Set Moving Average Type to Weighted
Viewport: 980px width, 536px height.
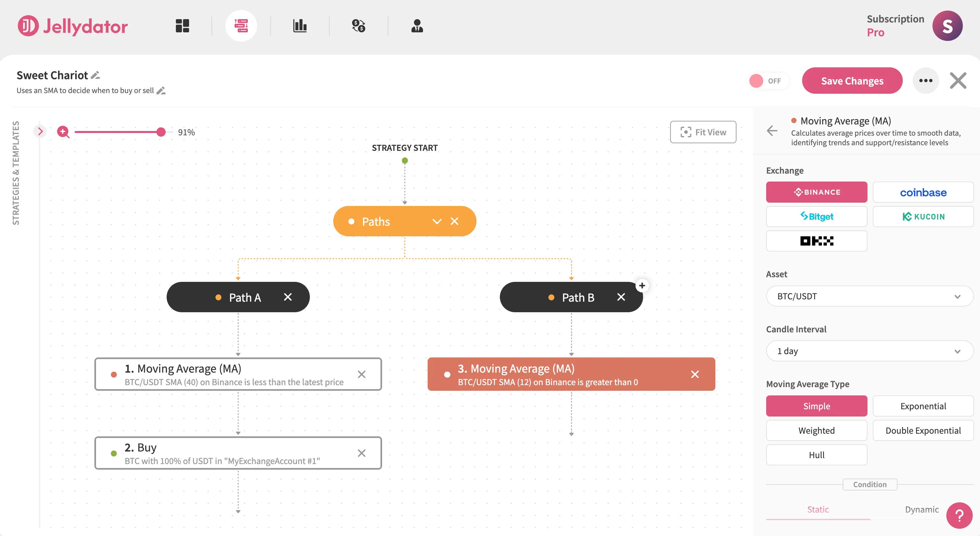[x=816, y=430]
